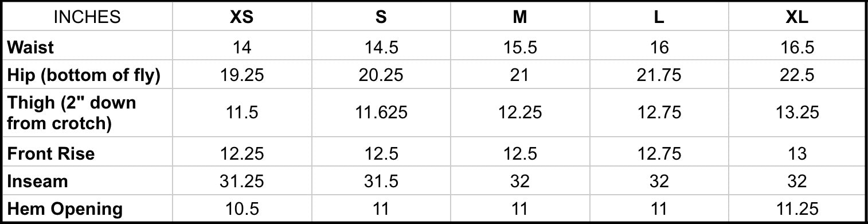This screenshot has height=224, width=868.
Task: Click the XL column header
Action: pyautogui.click(x=796, y=18)
